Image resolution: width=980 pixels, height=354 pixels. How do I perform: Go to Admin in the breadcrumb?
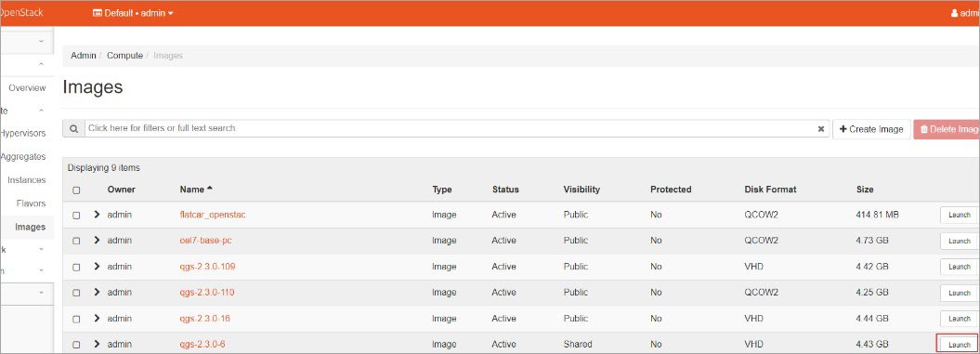pos(83,56)
